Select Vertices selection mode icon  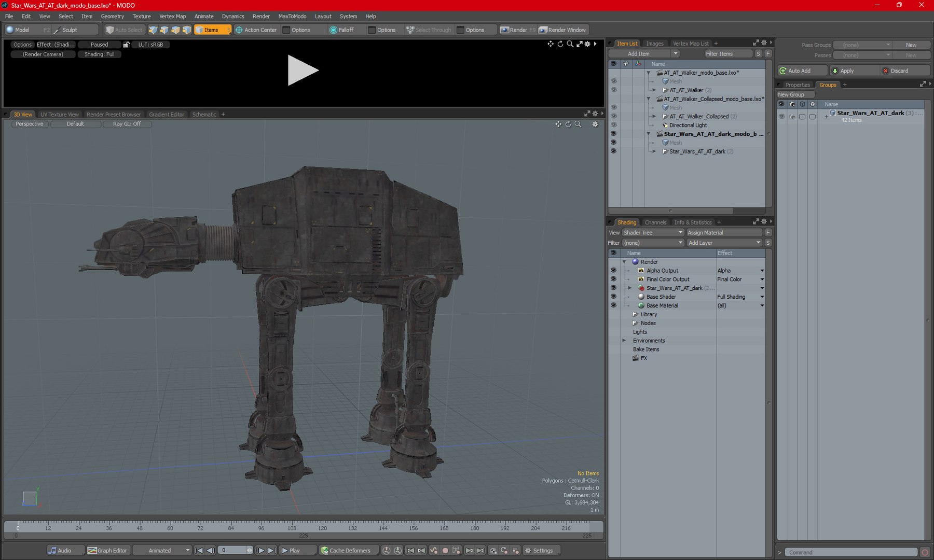[153, 30]
